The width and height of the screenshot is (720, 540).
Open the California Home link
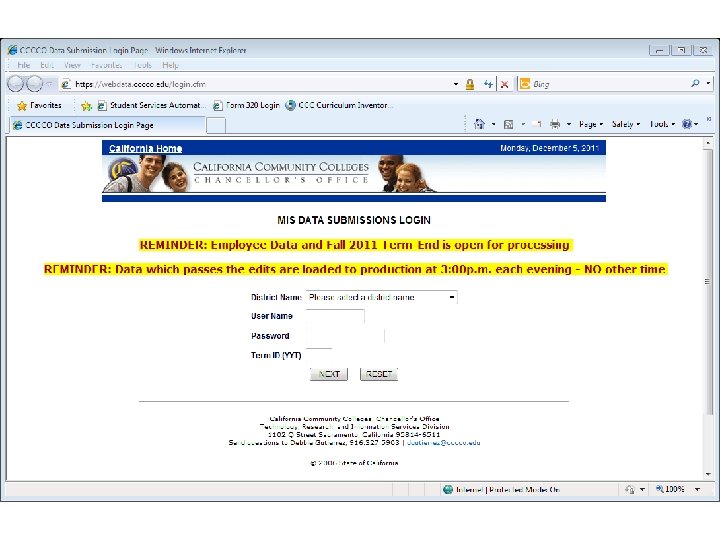coord(146,148)
